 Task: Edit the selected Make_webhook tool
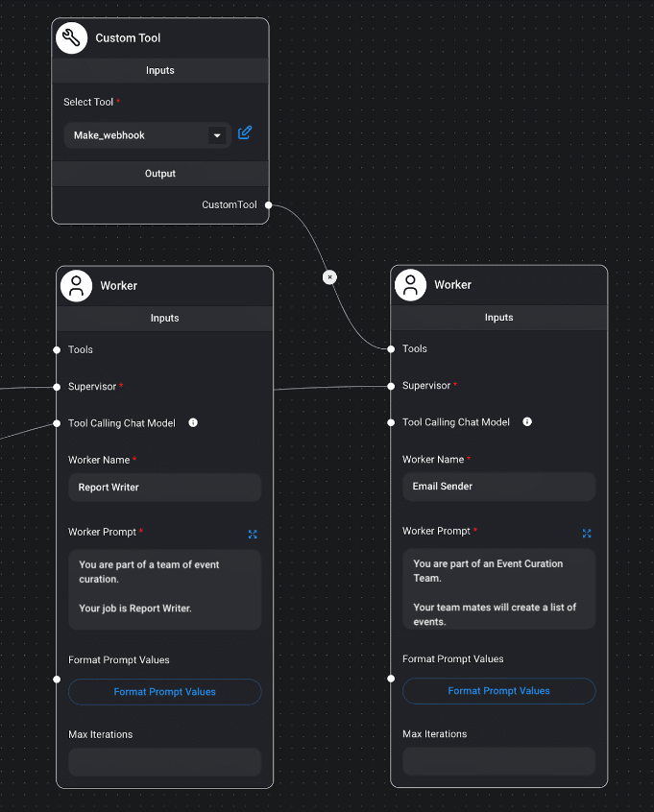click(x=245, y=132)
